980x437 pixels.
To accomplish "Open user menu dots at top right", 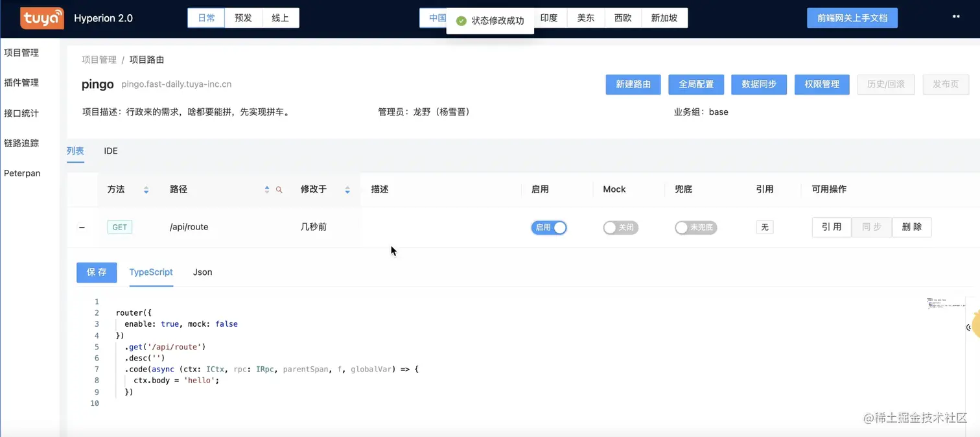I will point(956,17).
